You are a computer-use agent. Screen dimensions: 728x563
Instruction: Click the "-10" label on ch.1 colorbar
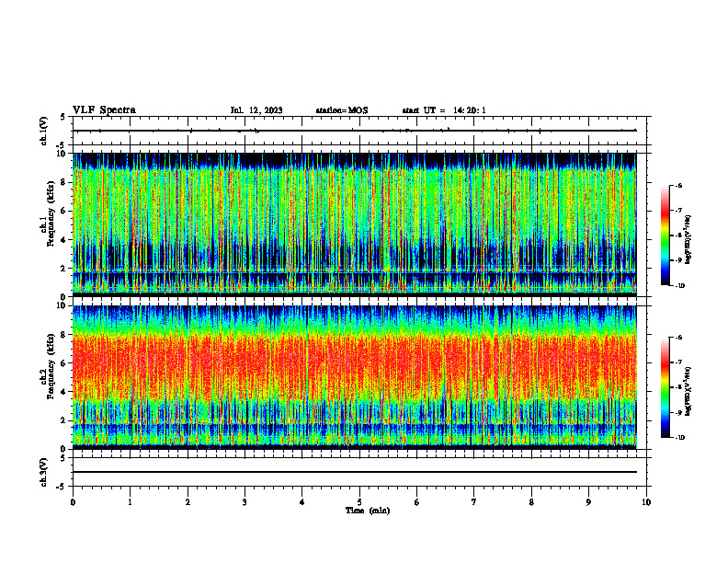[679, 286]
